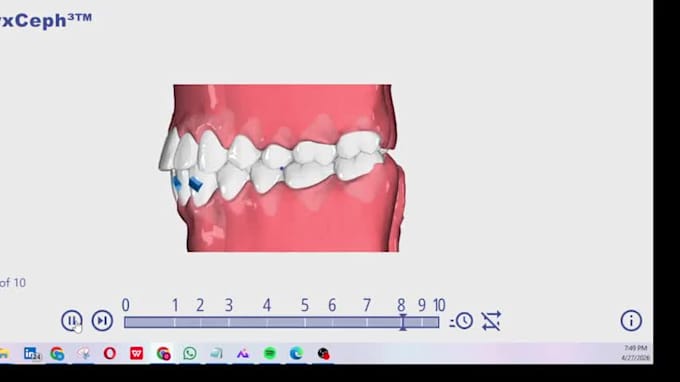The width and height of the screenshot is (680, 382).
Task: Pause the treatment animation playback
Action: (x=72, y=321)
